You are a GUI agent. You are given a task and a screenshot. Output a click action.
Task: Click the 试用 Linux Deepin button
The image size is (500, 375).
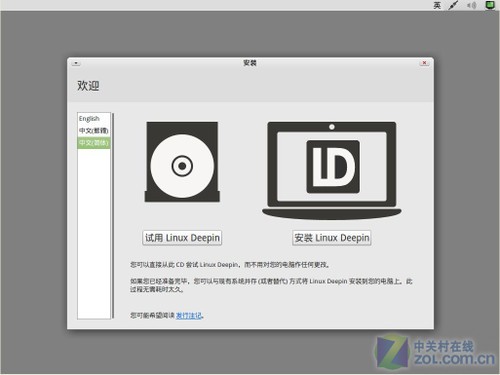click(182, 238)
